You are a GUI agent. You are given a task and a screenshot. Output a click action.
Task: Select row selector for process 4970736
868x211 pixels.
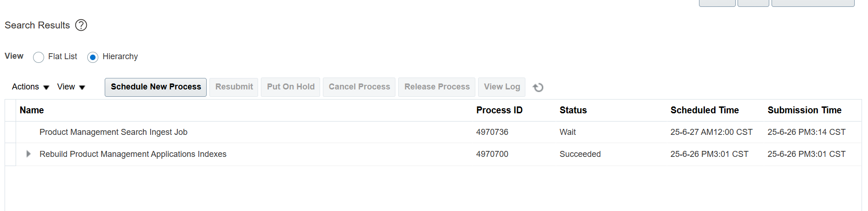[10, 132]
